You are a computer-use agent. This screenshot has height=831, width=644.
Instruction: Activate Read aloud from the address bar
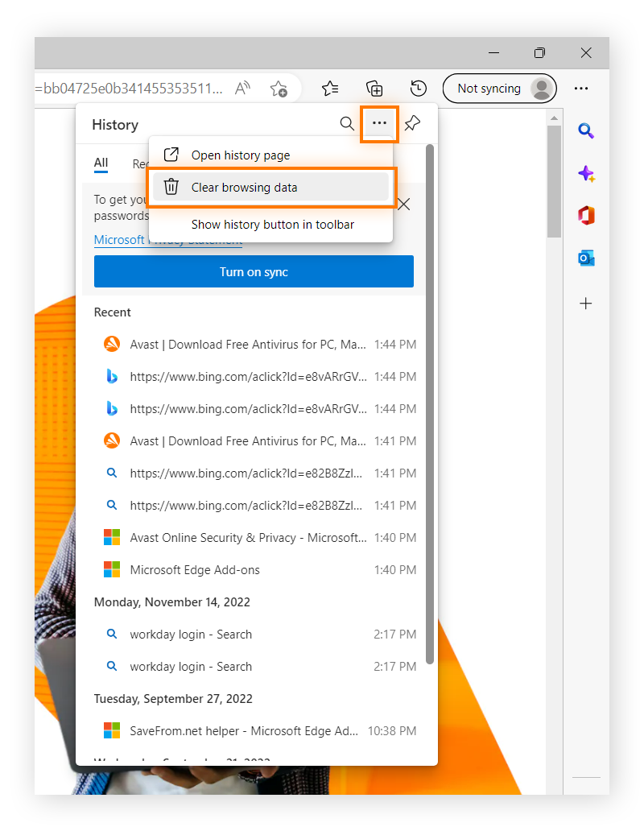242,89
